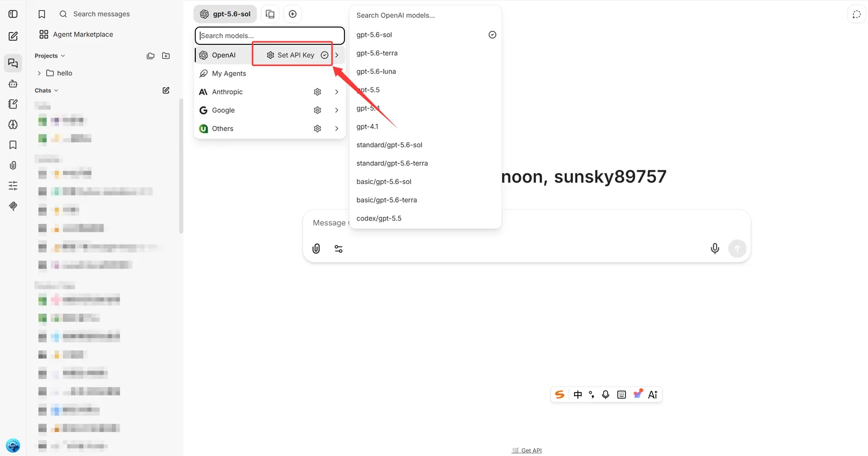Viewport: 868px width, 456px height.
Task: Collapse the Chats section dropdown
Action: [x=47, y=91]
